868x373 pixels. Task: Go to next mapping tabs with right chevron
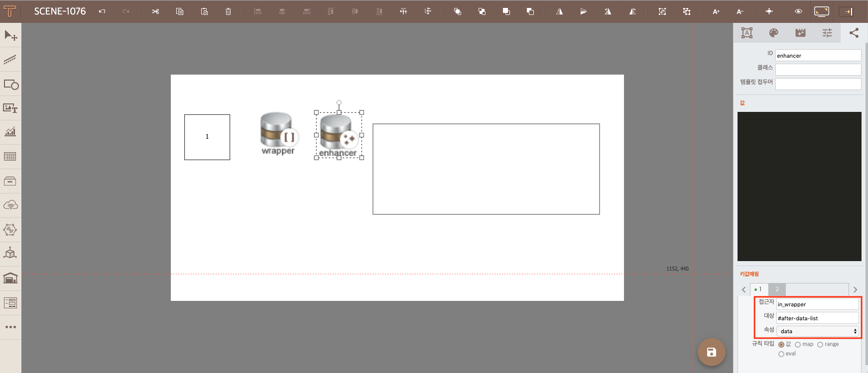tap(855, 289)
